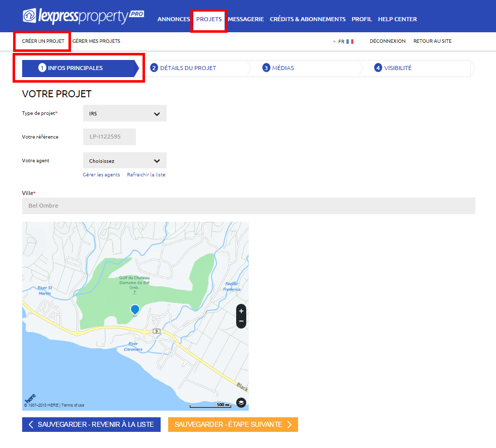Click the French flag icon
This screenshot has width=496, height=448.
350,41
